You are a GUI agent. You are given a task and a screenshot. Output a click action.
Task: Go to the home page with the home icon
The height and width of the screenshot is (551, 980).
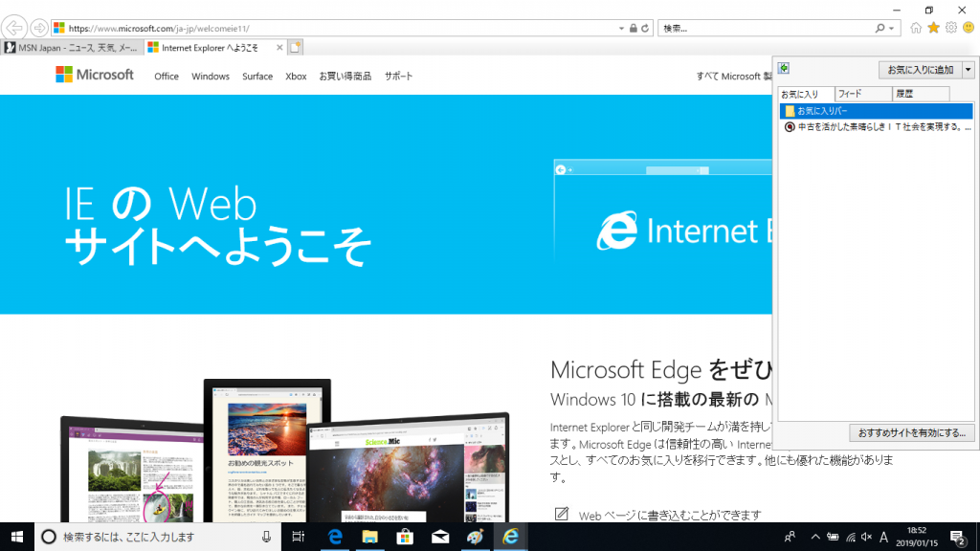coord(916,28)
